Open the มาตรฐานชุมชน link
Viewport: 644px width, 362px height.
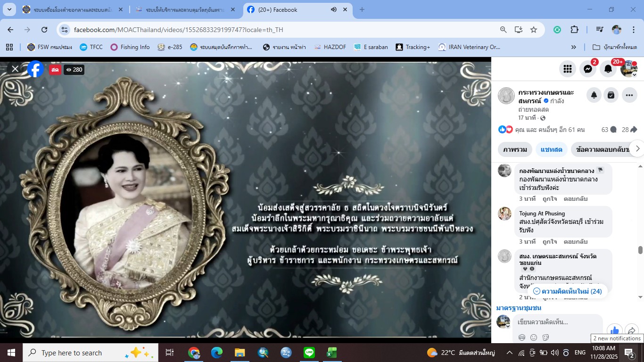pos(519,308)
